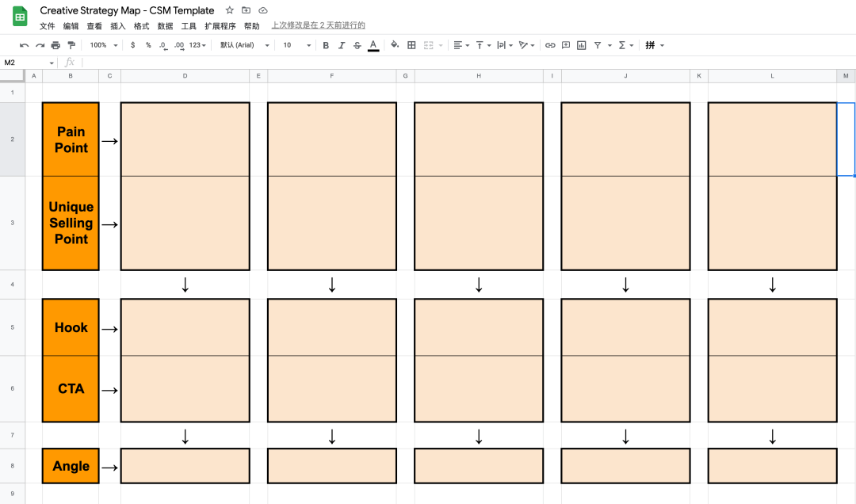Open text wrapping dropdown
The height and width of the screenshot is (504, 856).
point(505,45)
